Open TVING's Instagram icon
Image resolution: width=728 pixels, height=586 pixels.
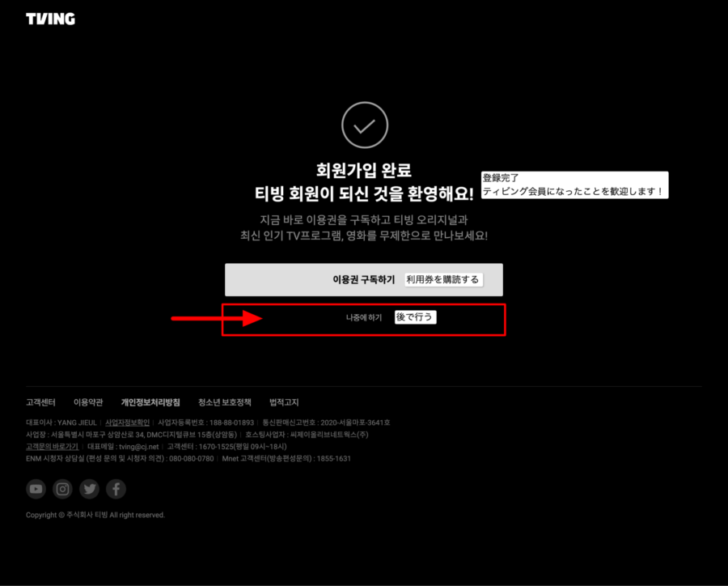click(62, 489)
